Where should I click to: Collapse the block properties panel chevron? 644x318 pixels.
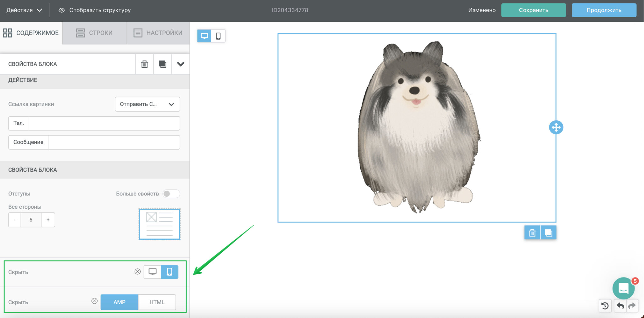[x=180, y=64]
